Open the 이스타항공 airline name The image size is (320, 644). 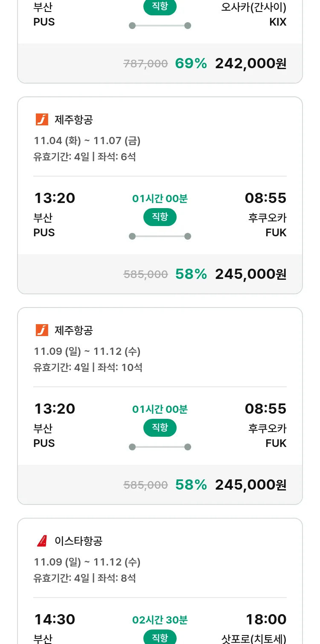click(79, 541)
